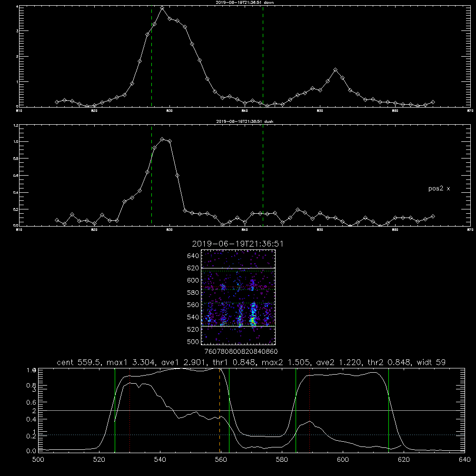Click left green dashed line in dawn plot

click(x=151, y=56)
